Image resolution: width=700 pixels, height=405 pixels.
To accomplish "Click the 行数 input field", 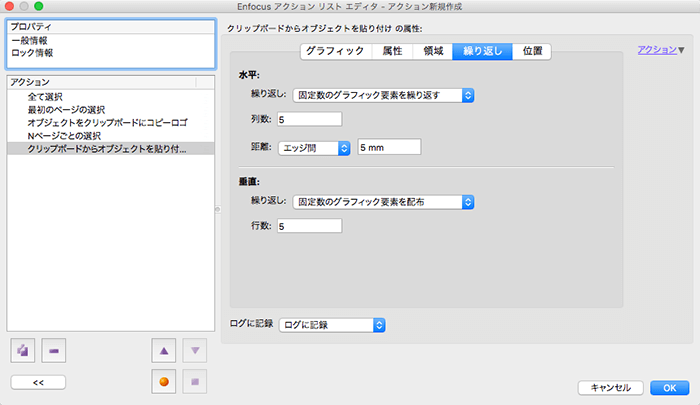I will (x=309, y=226).
